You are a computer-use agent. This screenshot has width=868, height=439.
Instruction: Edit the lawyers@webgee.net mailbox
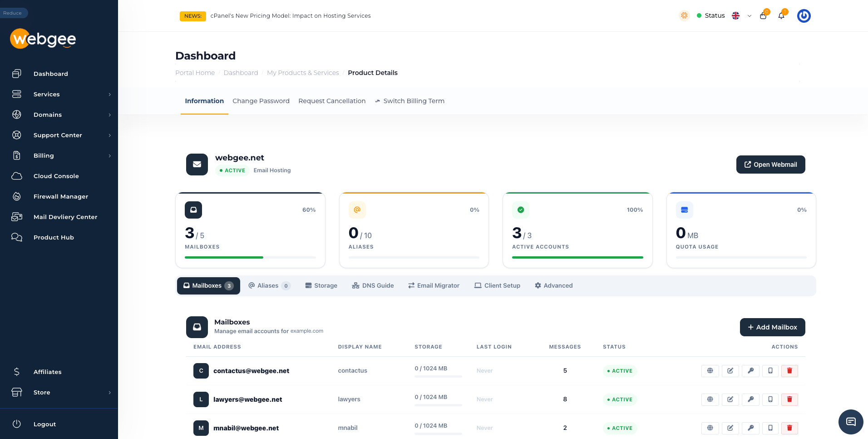[x=730, y=399]
